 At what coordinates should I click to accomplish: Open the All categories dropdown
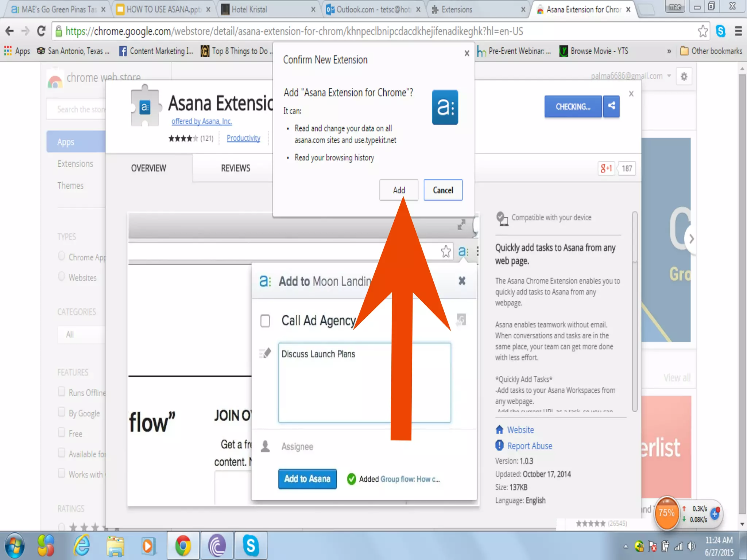(x=81, y=334)
